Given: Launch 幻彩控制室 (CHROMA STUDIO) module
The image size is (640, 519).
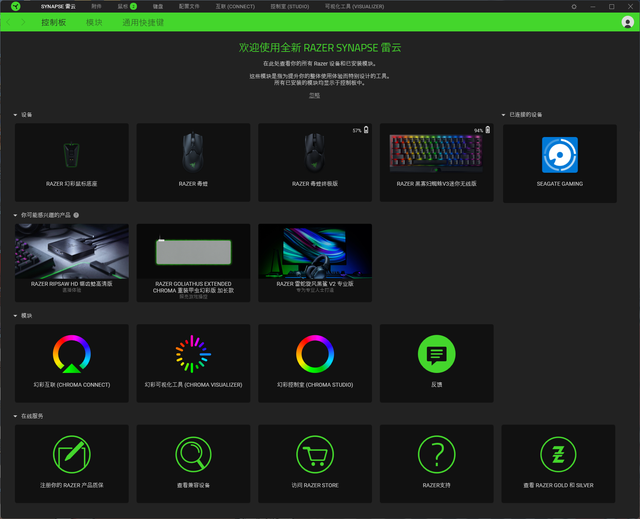Looking at the screenshot, I should (315, 363).
